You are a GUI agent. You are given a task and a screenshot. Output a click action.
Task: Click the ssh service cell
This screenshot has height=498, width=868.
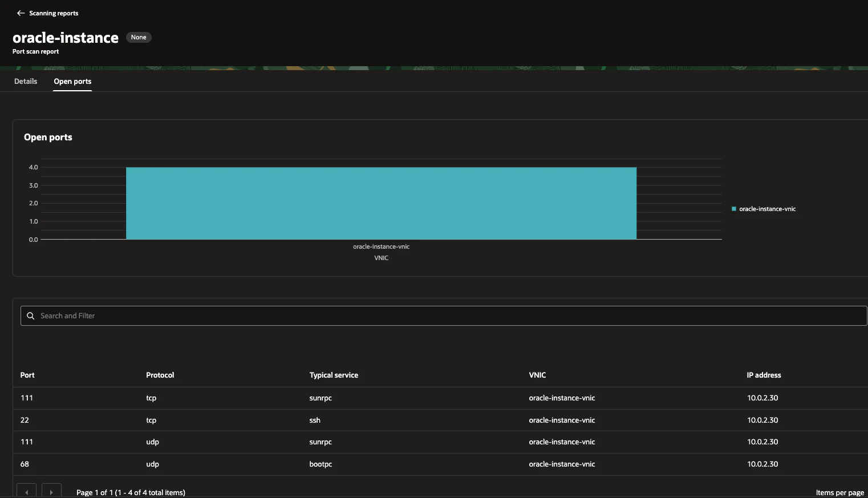coord(315,420)
